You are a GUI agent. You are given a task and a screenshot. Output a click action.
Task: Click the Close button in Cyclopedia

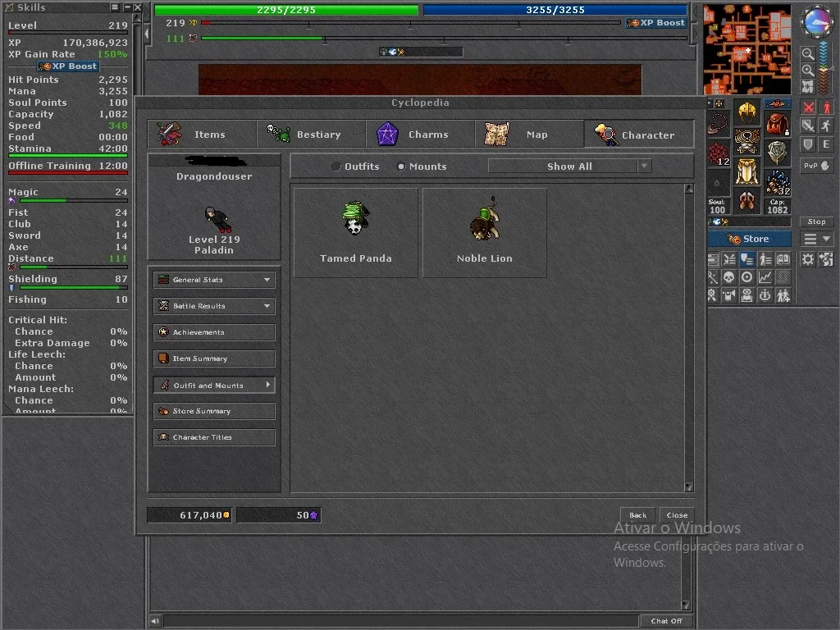[x=677, y=515]
